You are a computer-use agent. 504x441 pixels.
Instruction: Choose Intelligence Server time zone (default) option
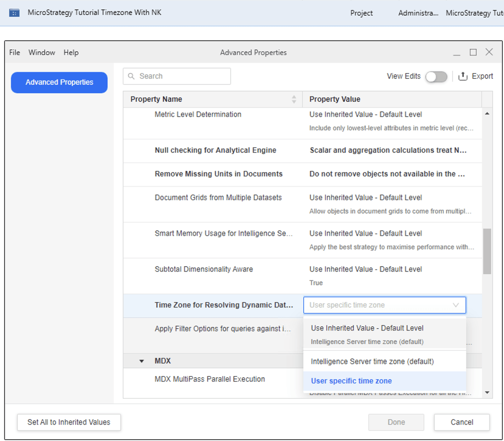click(385, 361)
